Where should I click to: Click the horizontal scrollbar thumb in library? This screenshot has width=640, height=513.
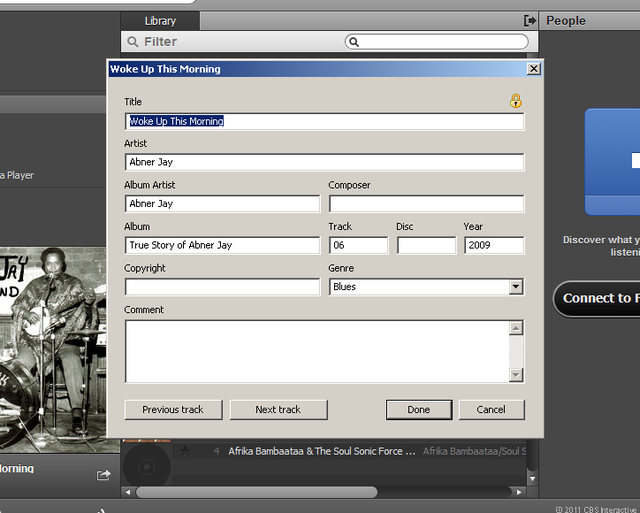pos(256,492)
